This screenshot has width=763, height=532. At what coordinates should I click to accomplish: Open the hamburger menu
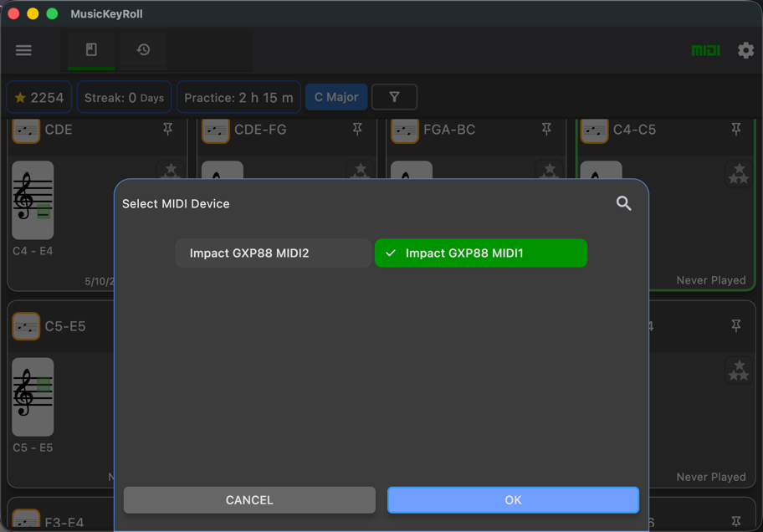(x=23, y=50)
